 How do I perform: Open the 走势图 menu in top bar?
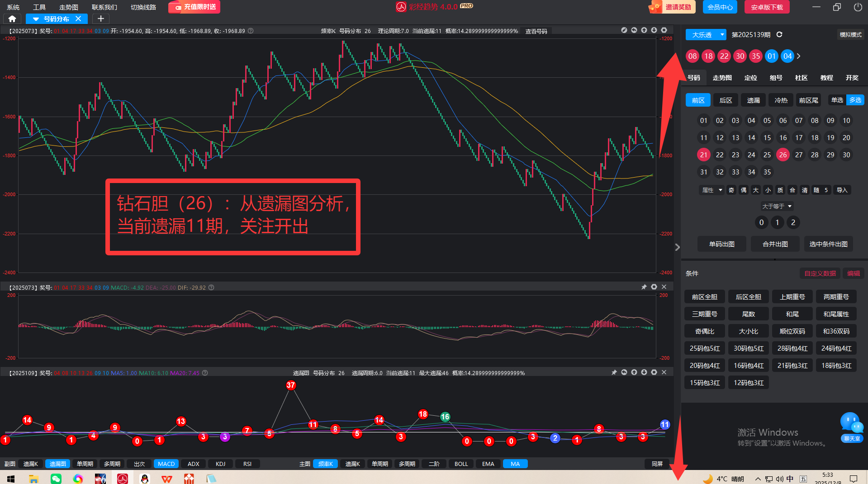click(x=69, y=7)
